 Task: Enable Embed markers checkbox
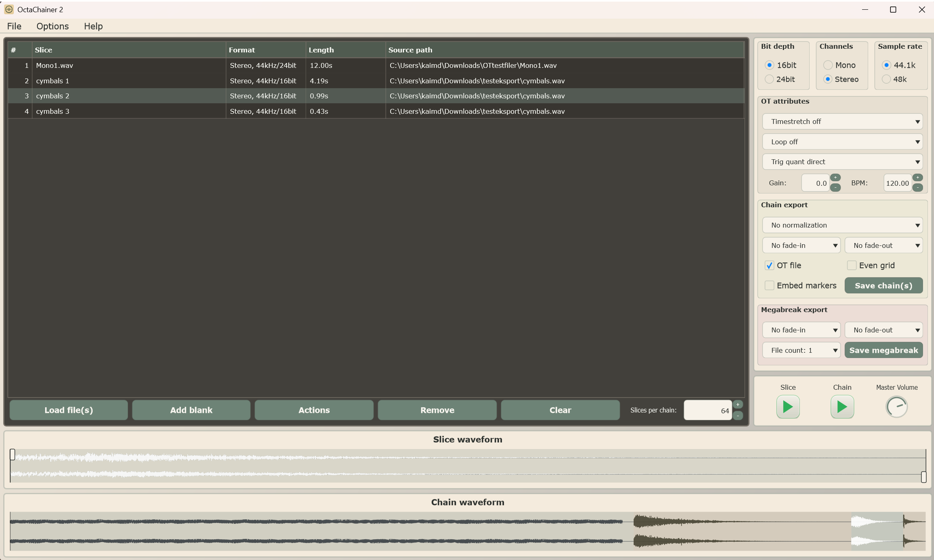(769, 285)
